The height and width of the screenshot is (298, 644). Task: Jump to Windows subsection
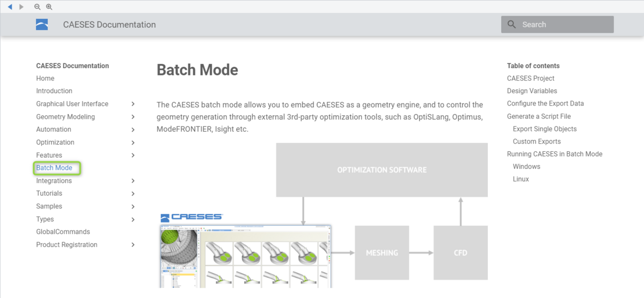(x=526, y=167)
